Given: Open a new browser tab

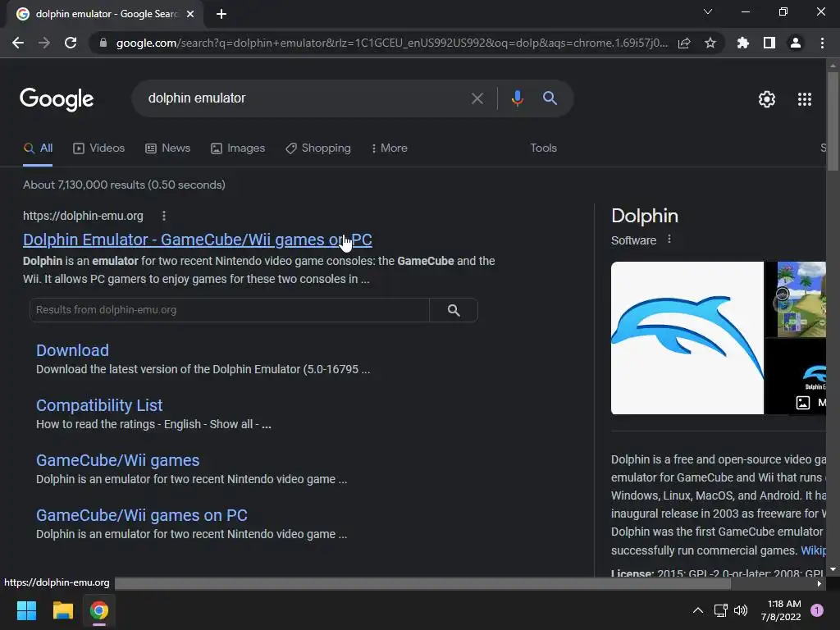Looking at the screenshot, I should 221,14.
